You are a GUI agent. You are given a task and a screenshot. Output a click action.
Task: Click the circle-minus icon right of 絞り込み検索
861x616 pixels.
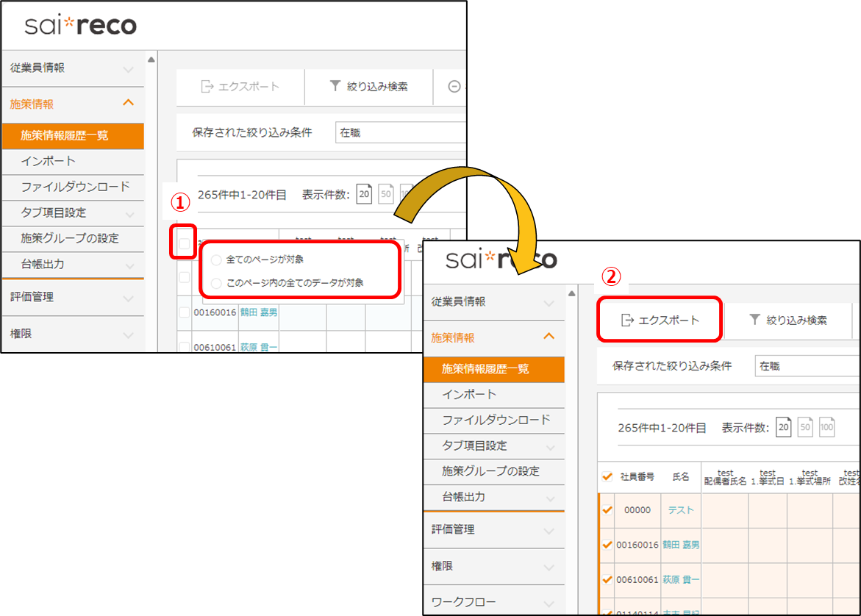click(x=454, y=87)
